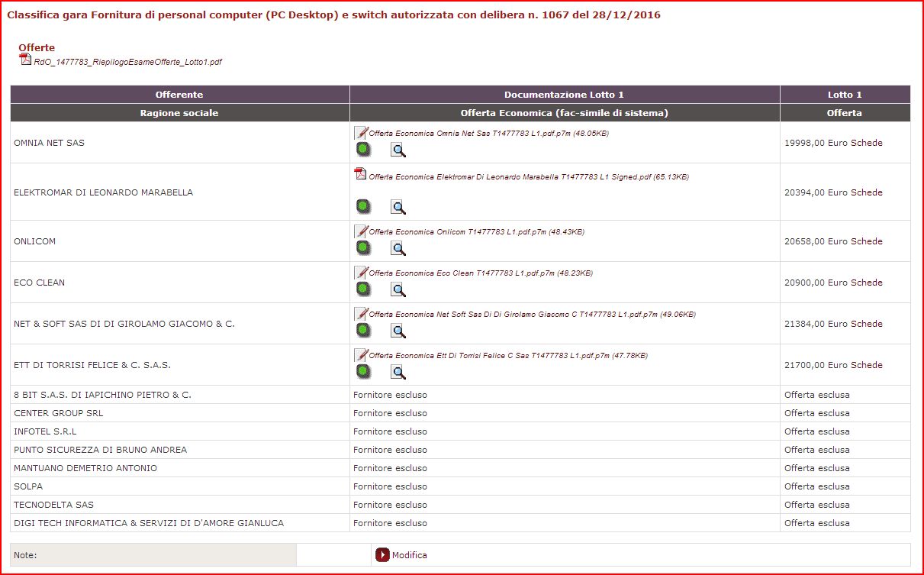
Task: Click magnifier icon in ECO CLEAN row
Action: coord(398,289)
